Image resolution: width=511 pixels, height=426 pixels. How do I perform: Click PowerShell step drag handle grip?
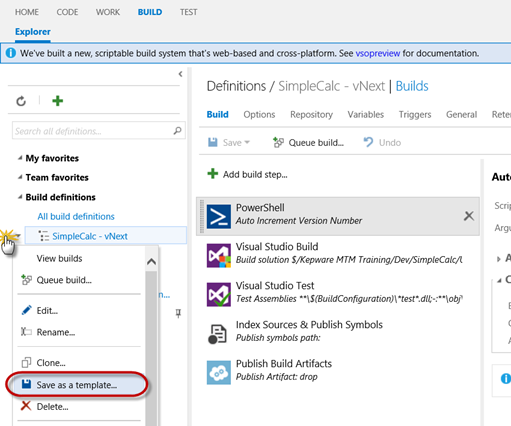click(x=202, y=216)
